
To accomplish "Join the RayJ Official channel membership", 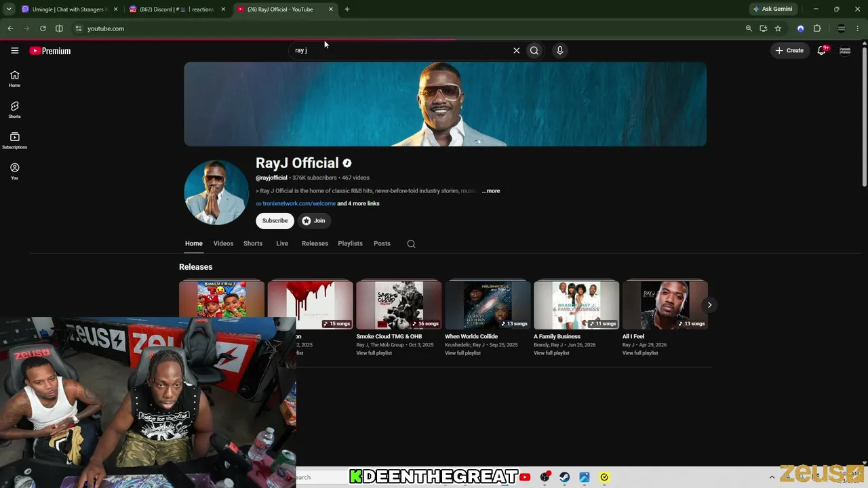I will (314, 220).
